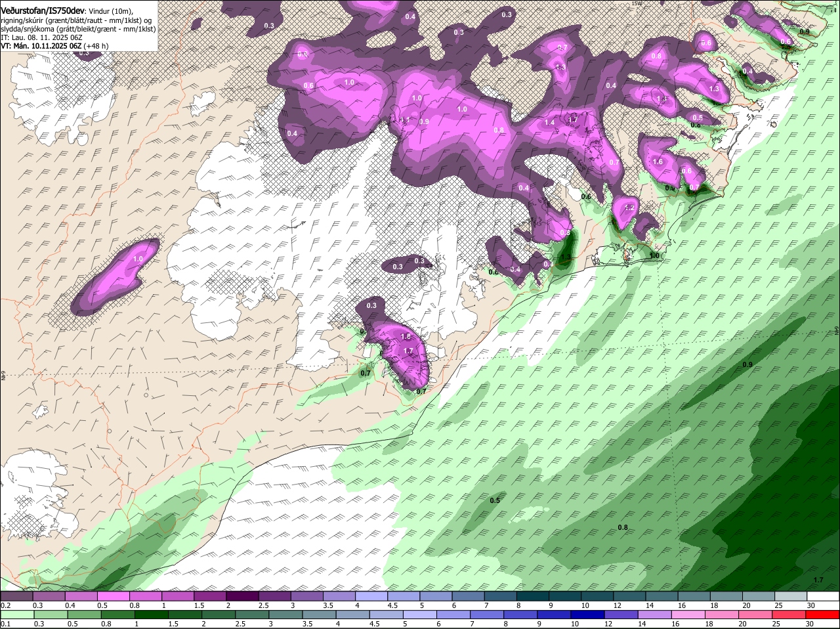Click the '0.1' label in the bottom legend row
Image resolution: width=840 pixels, height=629 pixels.
pyautogui.click(x=6, y=624)
